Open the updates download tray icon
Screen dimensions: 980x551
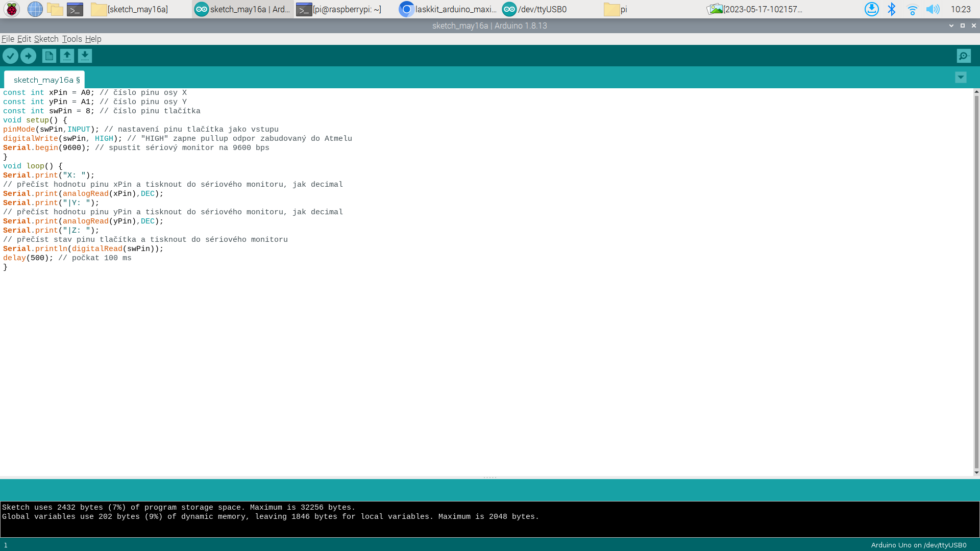click(x=871, y=9)
